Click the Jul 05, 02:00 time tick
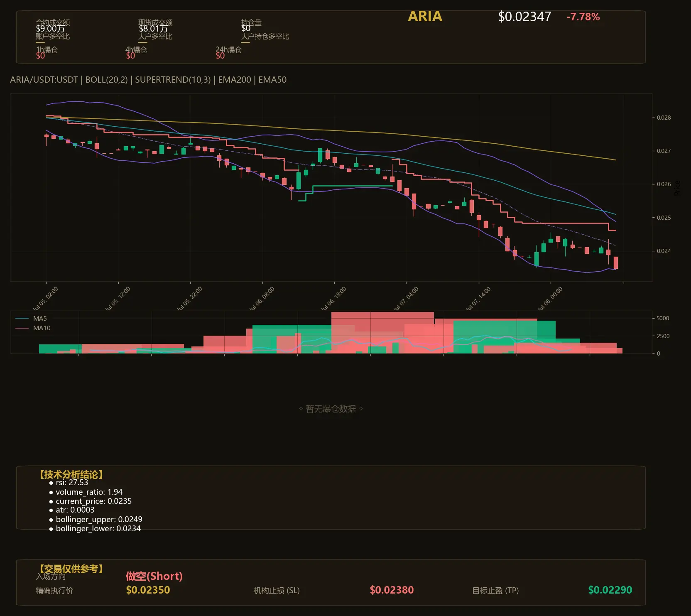The image size is (691, 616). (46, 298)
